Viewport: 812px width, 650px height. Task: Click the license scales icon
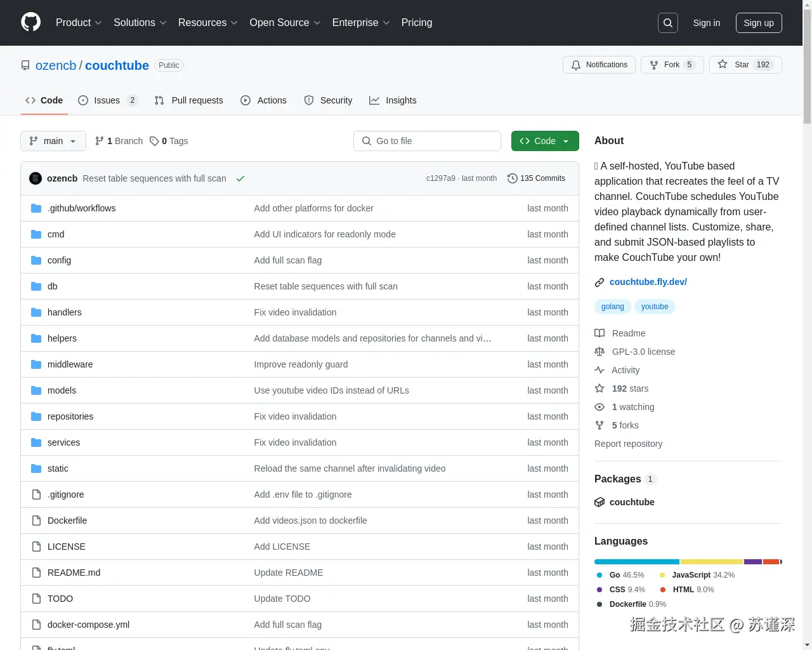click(x=599, y=352)
